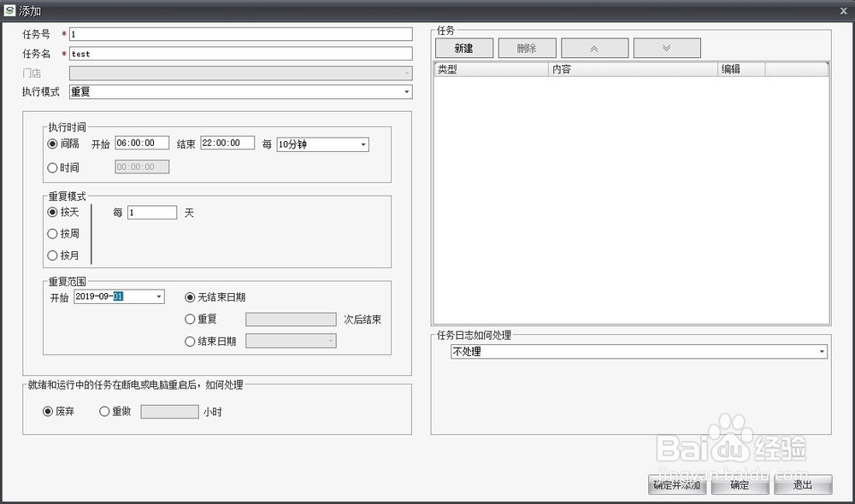The image size is (855, 504).
Task: Select the 时间 radio button
Action: 52,167
